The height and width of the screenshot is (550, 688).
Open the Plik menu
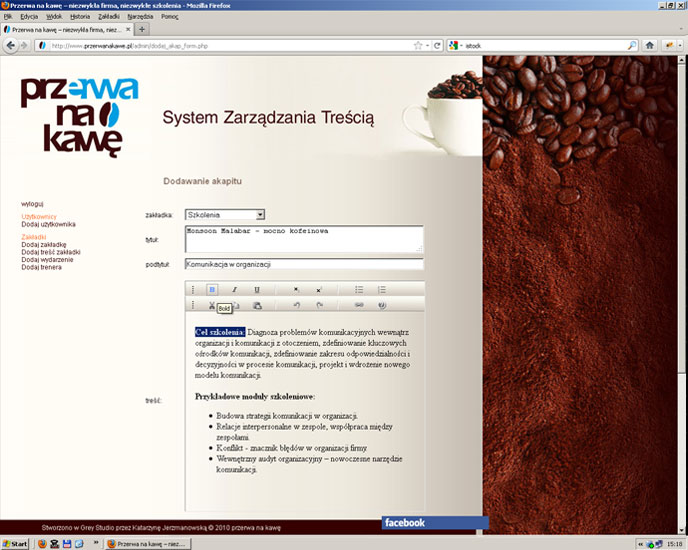(x=8, y=17)
